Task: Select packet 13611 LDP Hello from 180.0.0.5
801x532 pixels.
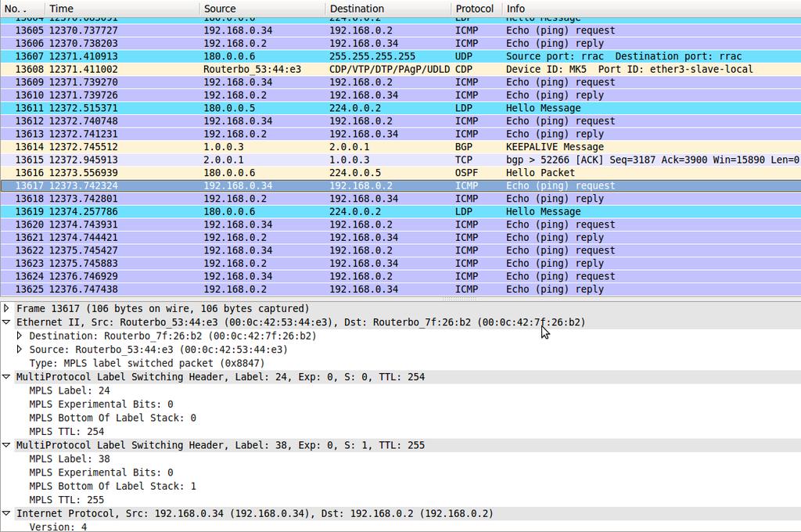Action: [400, 108]
